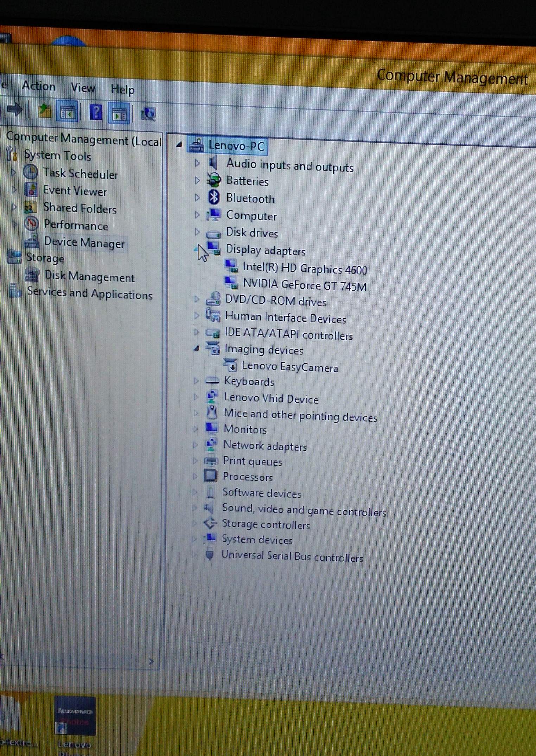Select the Storage tree item
Screen dimensions: 536x756
45,258
